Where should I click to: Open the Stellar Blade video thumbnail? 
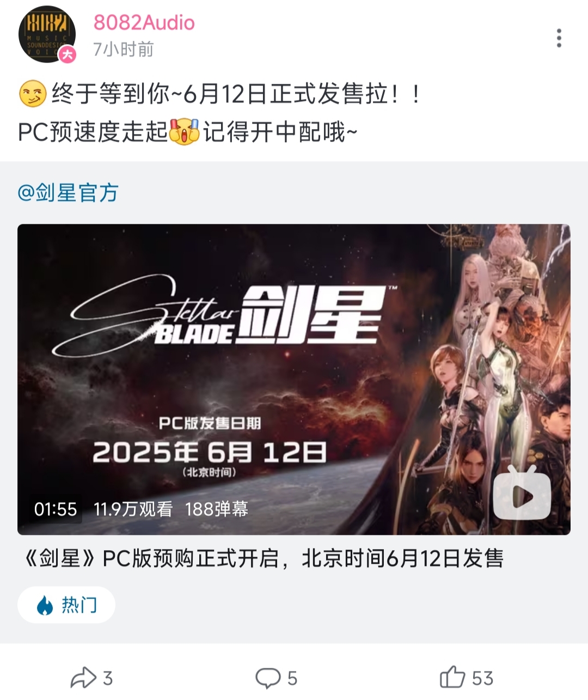[x=294, y=379]
